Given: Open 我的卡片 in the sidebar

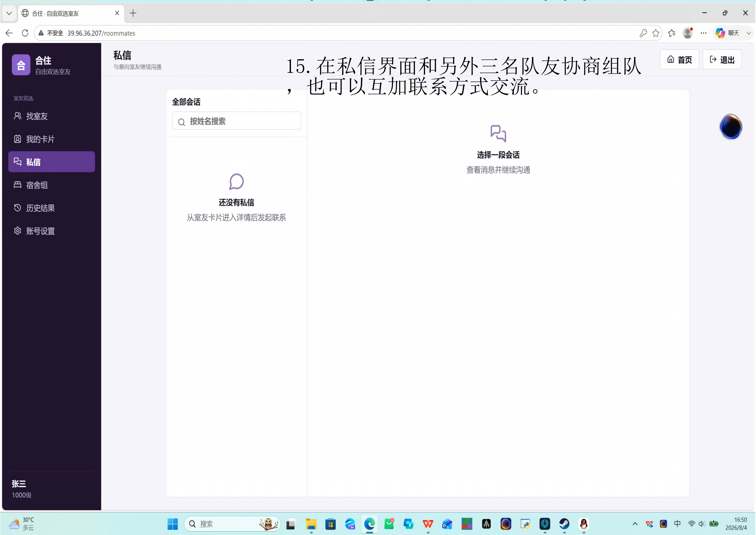Looking at the screenshot, I should click(x=51, y=139).
